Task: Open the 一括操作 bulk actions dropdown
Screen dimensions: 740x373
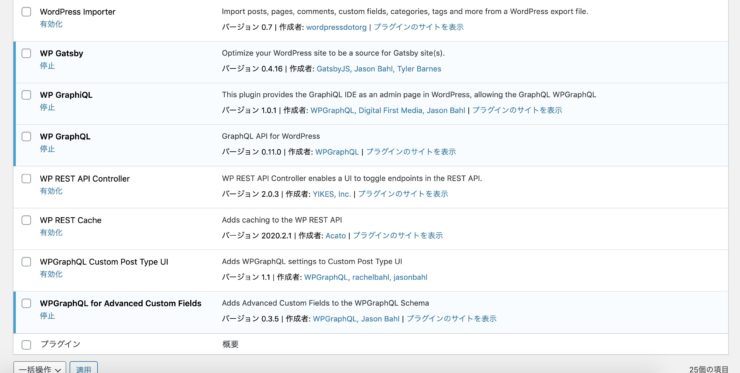Action: [x=40, y=369]
